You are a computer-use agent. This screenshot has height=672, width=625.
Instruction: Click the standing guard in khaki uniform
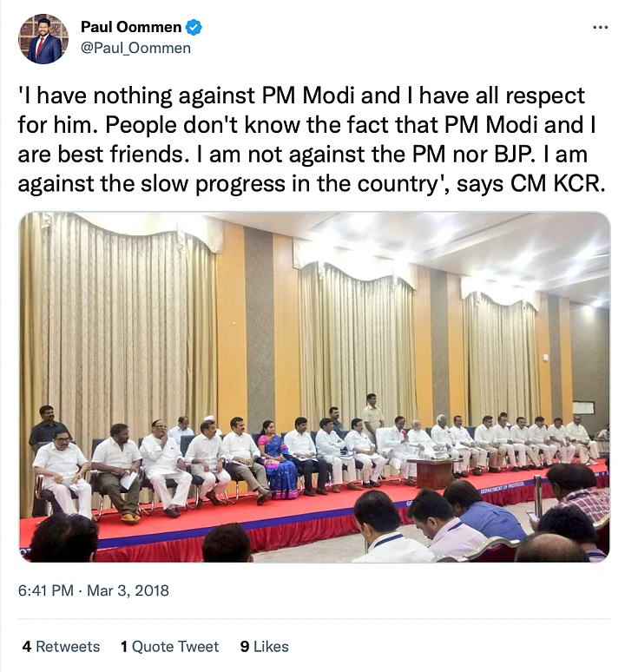coord(372,413)
